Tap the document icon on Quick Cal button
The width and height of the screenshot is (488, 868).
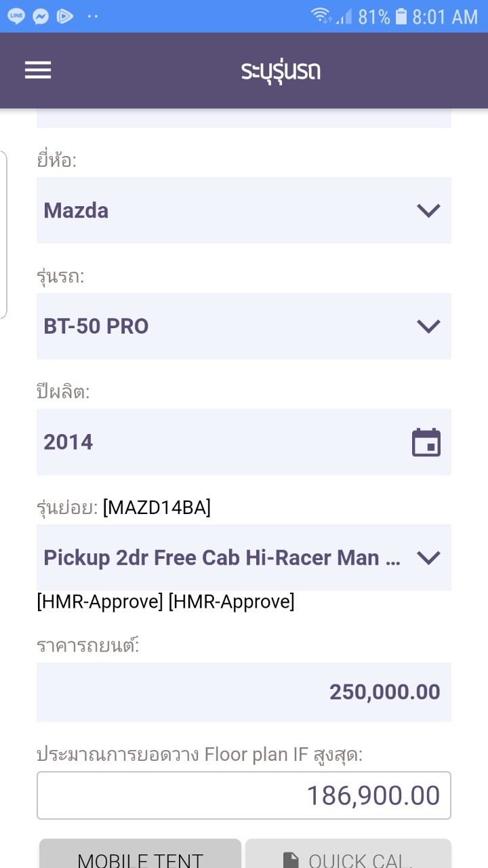click(291, 860)
